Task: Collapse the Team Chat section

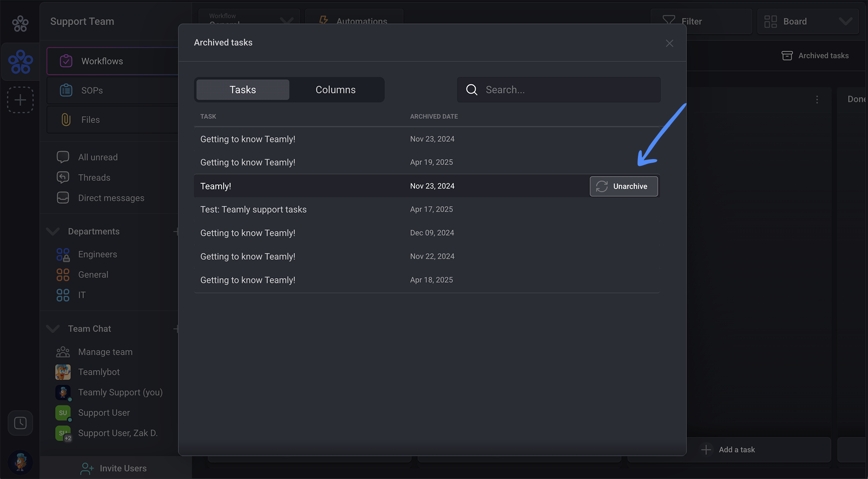Action: point(53,329)
